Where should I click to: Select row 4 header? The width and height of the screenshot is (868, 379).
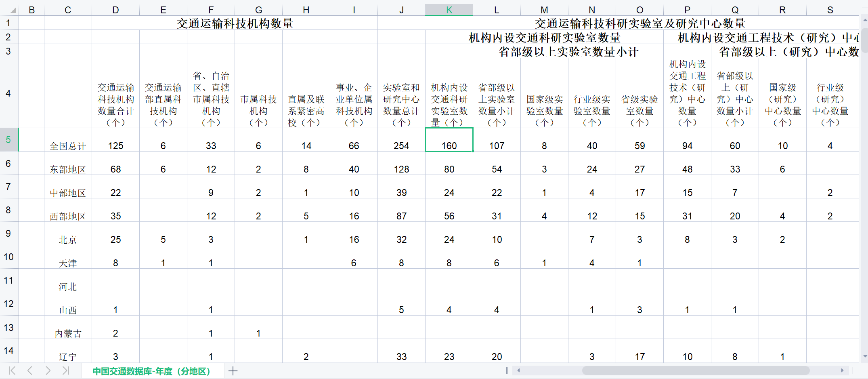pos(8,93)
